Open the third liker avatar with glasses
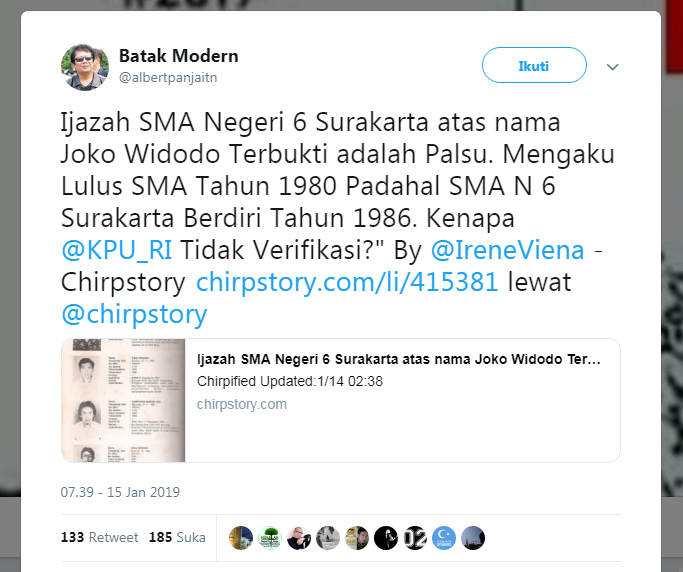This screenshot has height=572, width=683. 299,538
